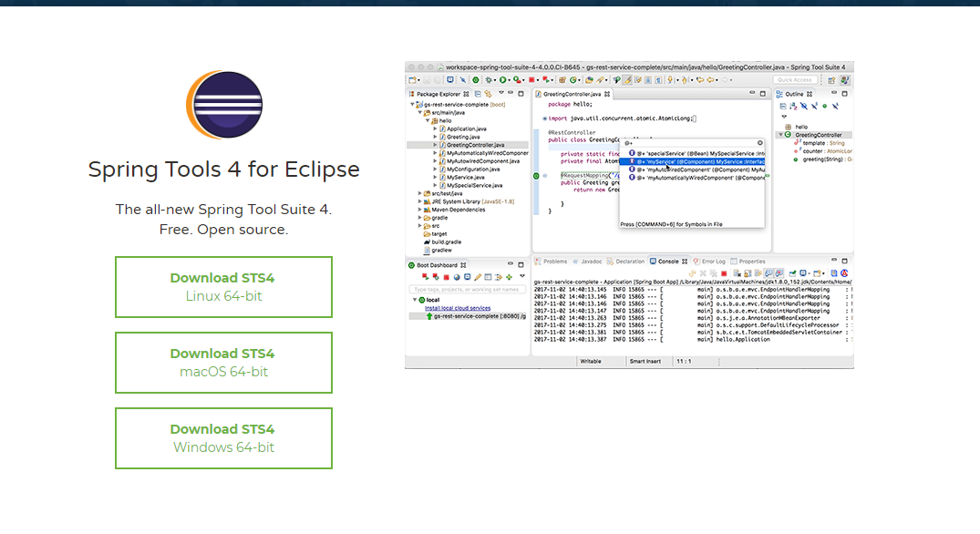
Task: Select the target folder in Package Explorer
Action: click(436, 234)
